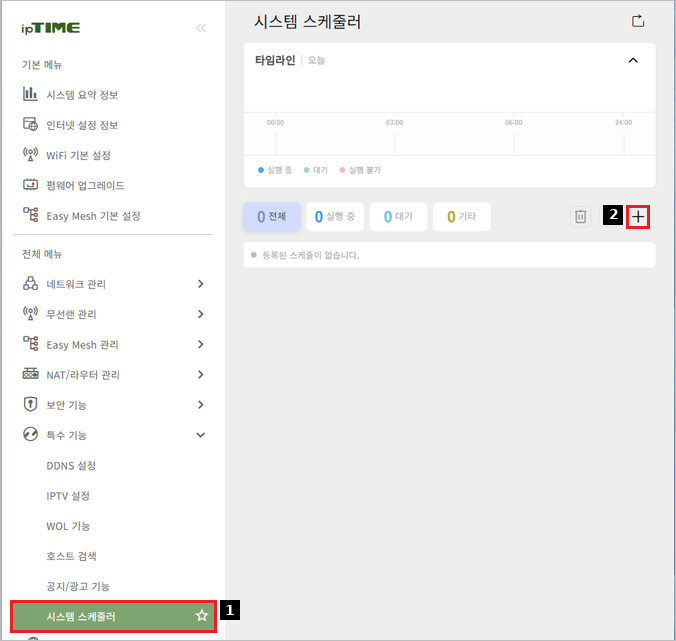Click the 타임라인 heading text

[275, 60]
